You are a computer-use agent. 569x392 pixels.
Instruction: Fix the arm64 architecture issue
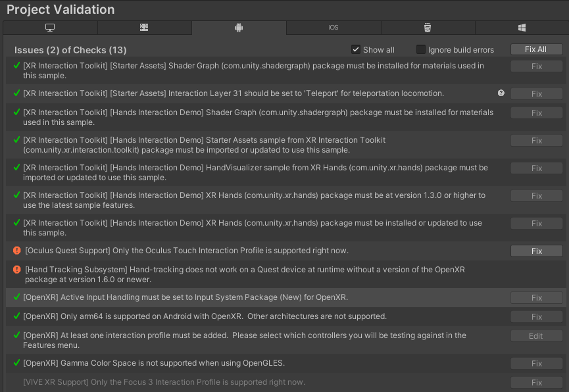(x=535, y=316)
